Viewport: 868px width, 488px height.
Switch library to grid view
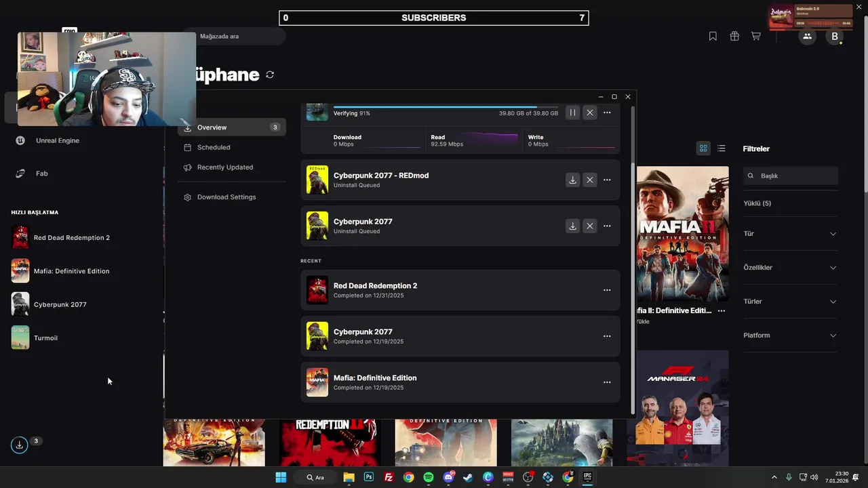703,148
